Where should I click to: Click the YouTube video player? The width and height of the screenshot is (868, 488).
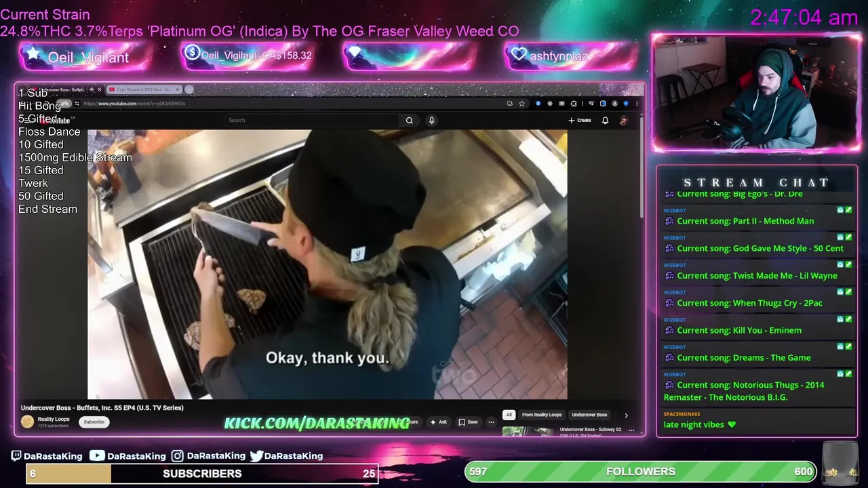tap(328, 264)
